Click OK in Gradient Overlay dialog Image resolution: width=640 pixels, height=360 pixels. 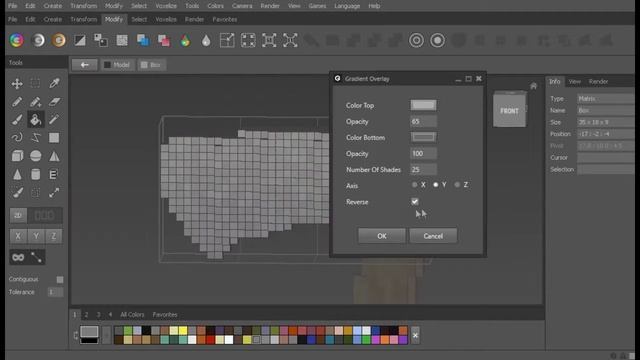point(382,236)
